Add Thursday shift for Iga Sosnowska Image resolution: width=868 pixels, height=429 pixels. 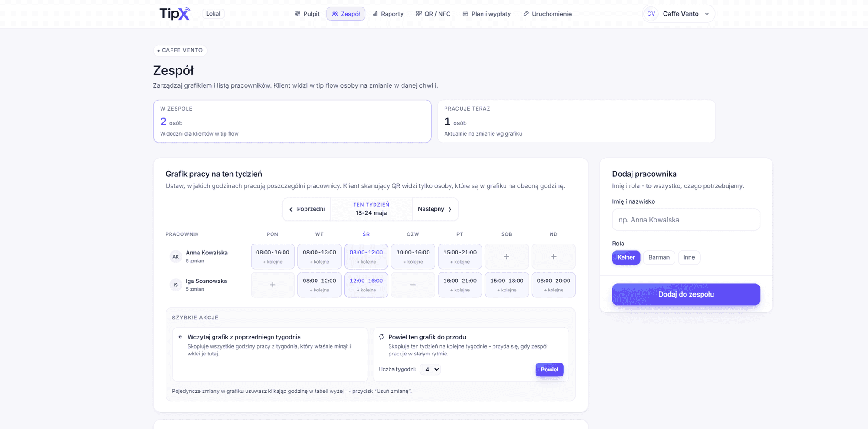[x=413, y=285]
